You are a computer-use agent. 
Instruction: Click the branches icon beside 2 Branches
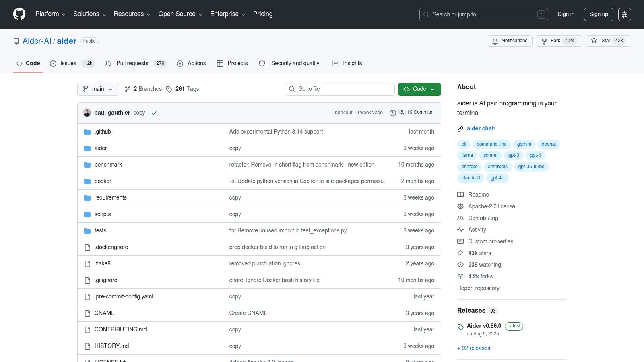coord(128,89)
